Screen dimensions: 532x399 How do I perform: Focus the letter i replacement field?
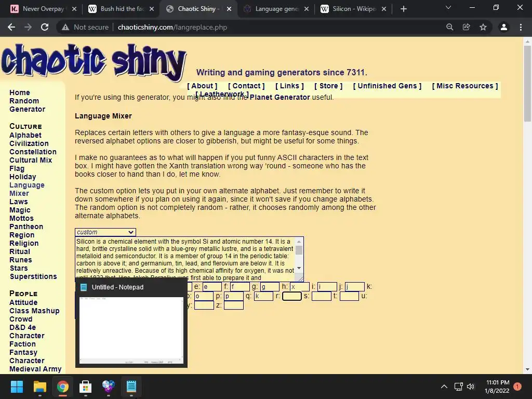[327, 287]
